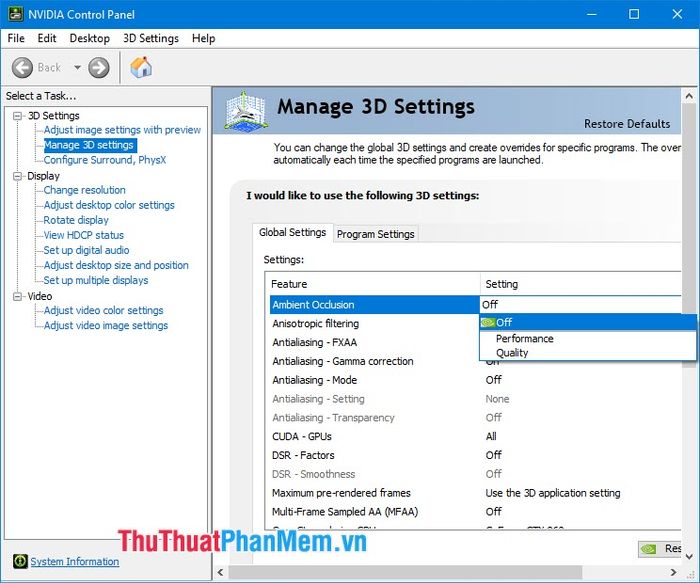This screenshot has width=700, height=583.
Task: Select Manage 3D settings in task tree
Action: coord(89,145)
